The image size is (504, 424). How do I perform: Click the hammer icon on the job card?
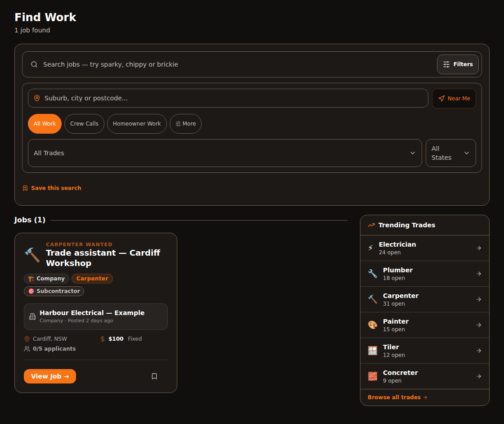32,255
